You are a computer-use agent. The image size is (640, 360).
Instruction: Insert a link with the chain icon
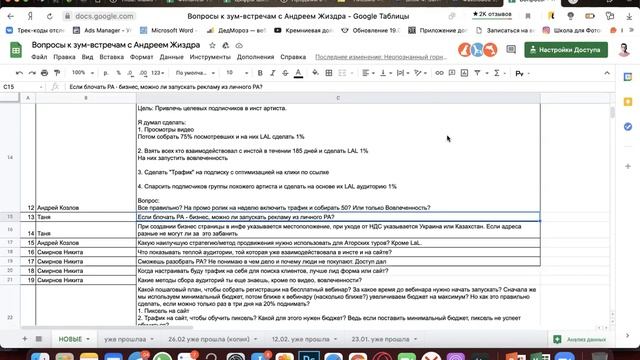pyautogui.click(x=439, y=73)
